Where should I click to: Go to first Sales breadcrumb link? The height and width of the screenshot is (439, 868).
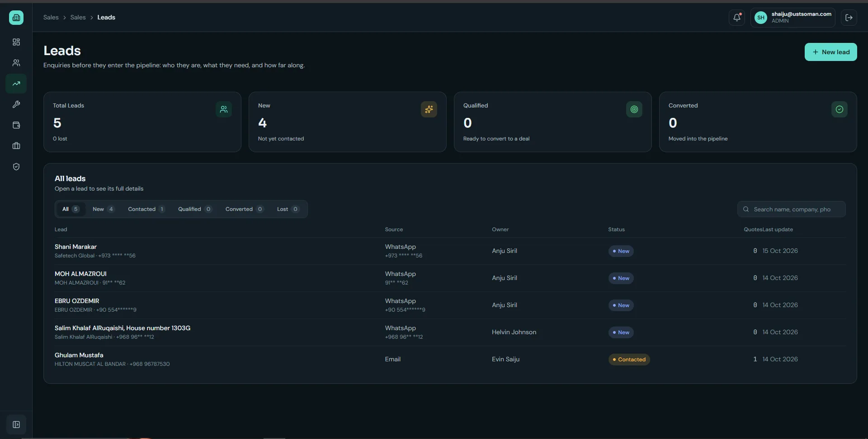click(x=51, y=17)
